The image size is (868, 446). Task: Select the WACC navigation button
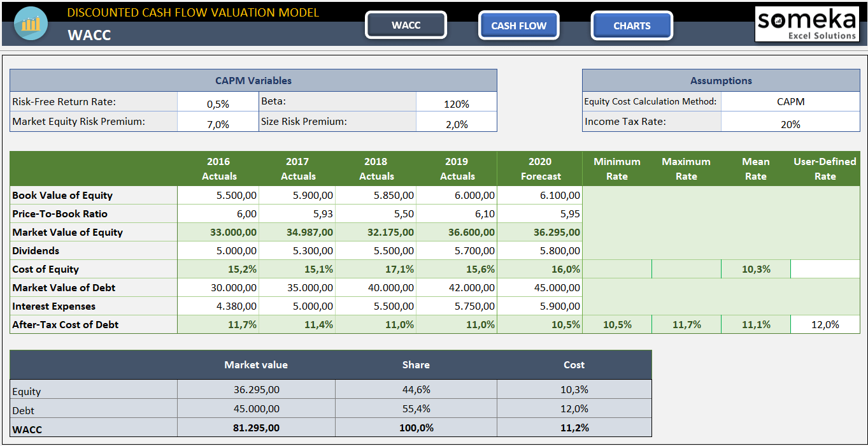[406, 25]
